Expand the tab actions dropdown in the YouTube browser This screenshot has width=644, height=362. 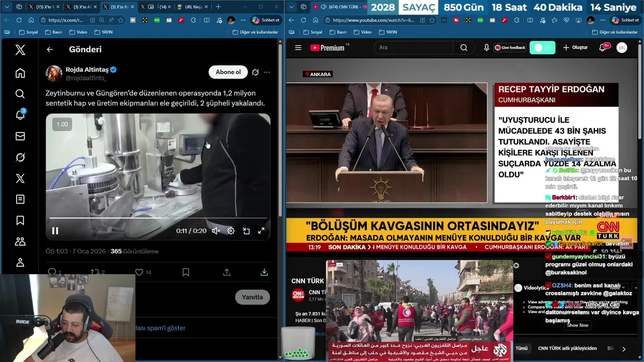point(291,7)
